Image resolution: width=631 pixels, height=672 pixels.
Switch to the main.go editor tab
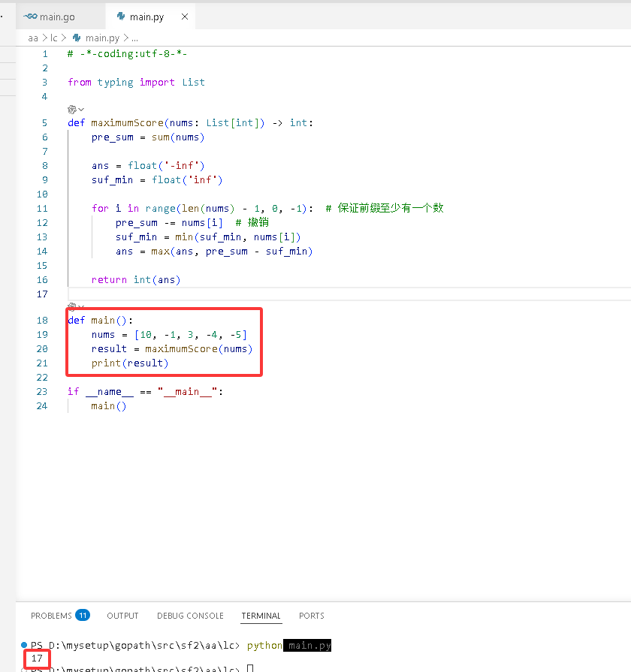coord(60,17)
